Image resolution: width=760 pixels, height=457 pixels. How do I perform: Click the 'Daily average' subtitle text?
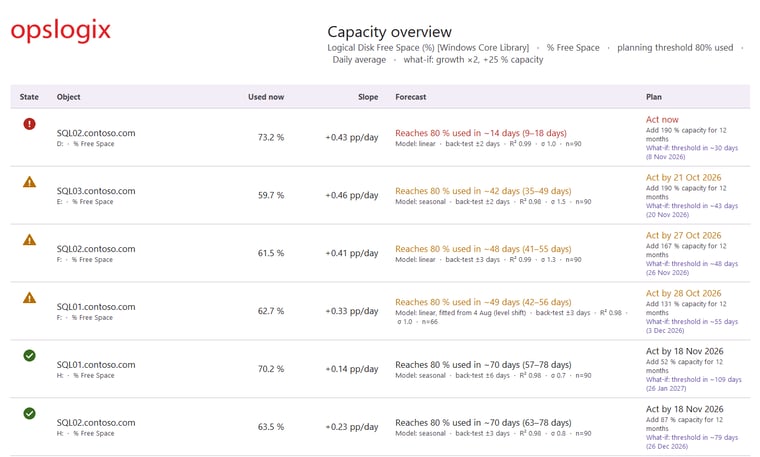point(359,60)
